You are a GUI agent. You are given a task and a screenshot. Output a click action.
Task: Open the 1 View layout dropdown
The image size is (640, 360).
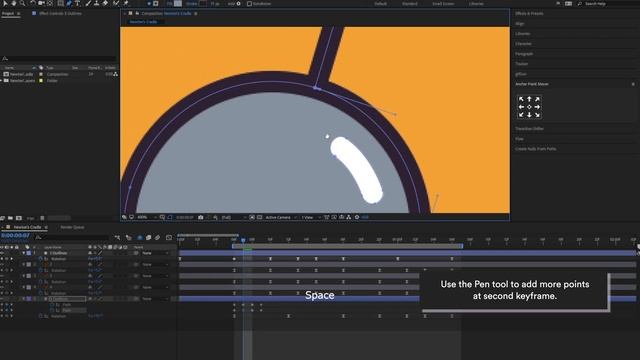[x=311, y=218]
